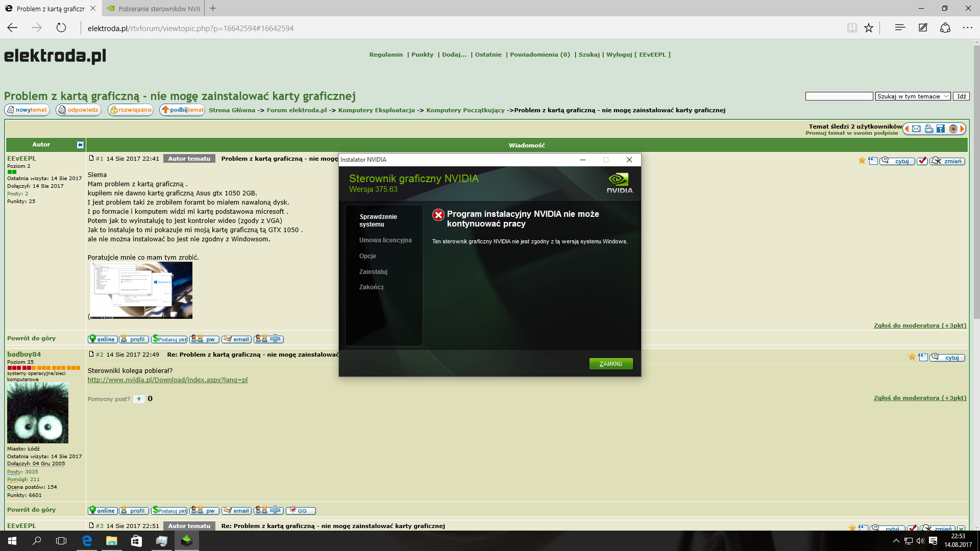Open attached screenshot thumbnail in post #1

click(141, 290)
